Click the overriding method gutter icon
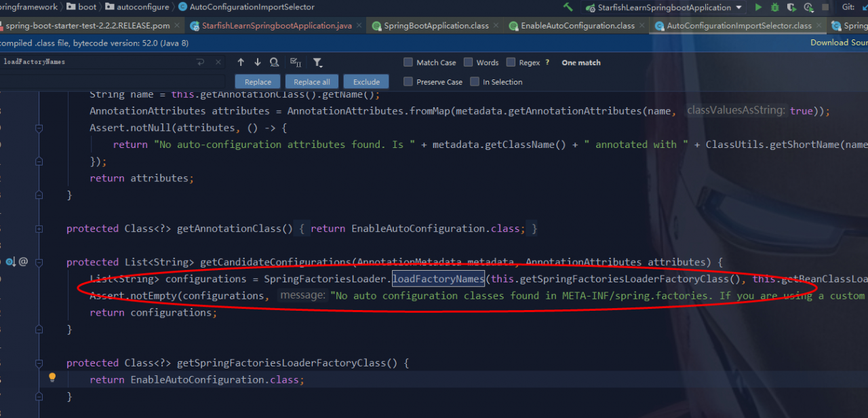Viewport: 868px width, 418px height. [10, 261]
